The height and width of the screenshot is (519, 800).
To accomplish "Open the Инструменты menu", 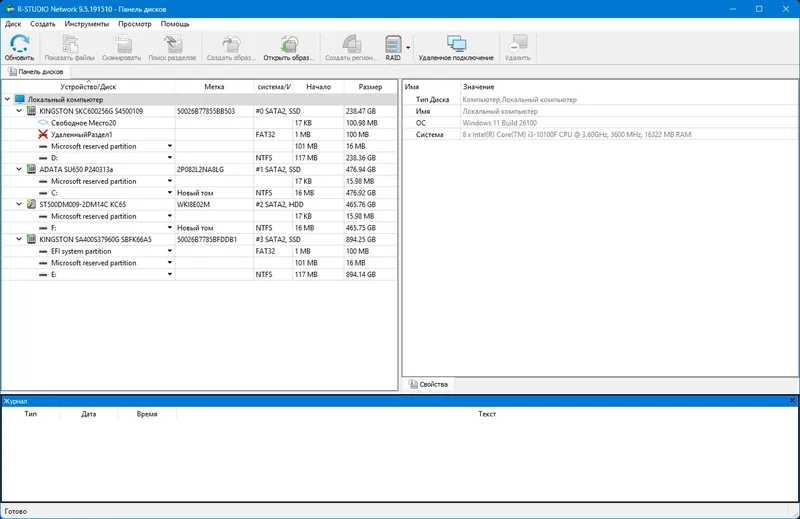I will coord(86,24).
